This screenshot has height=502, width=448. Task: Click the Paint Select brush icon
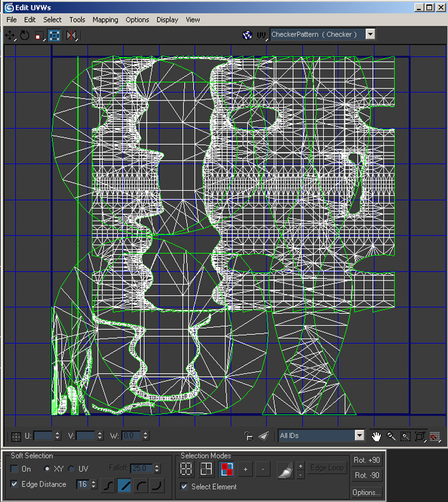coord(285,470)
